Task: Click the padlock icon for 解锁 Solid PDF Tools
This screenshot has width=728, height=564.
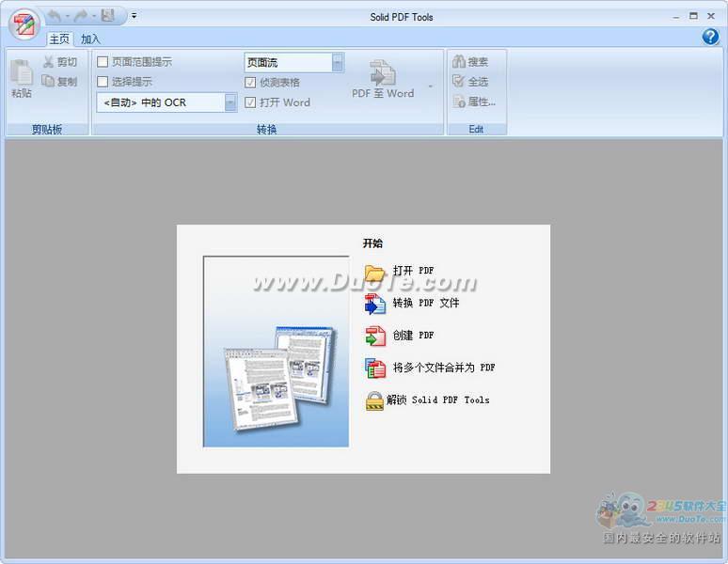Action: pos(374,401)
